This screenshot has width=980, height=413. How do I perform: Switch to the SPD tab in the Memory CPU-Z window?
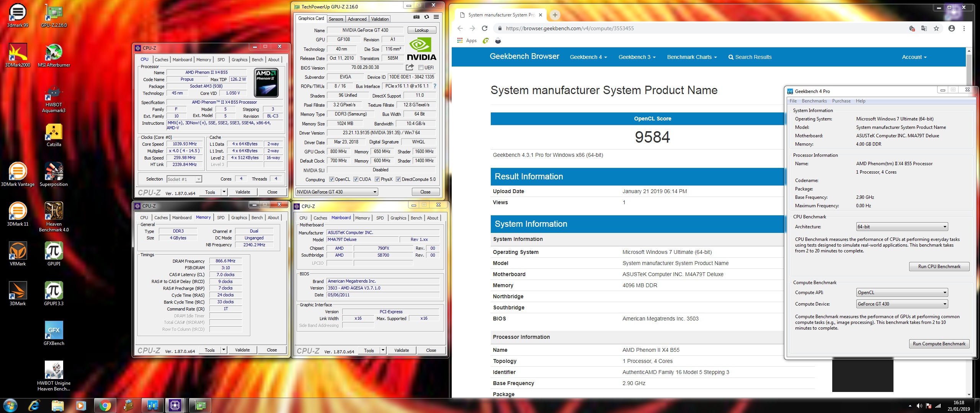click(221, 218)
